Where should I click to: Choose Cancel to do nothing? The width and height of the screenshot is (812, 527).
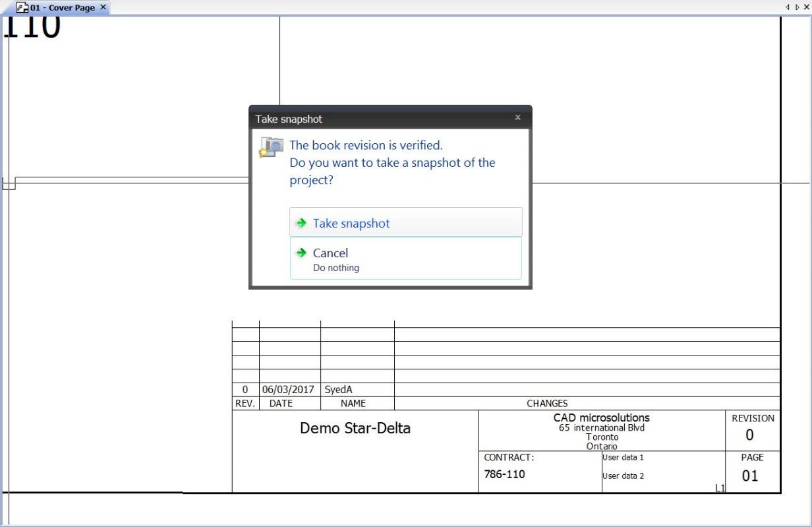click(406, 259)
